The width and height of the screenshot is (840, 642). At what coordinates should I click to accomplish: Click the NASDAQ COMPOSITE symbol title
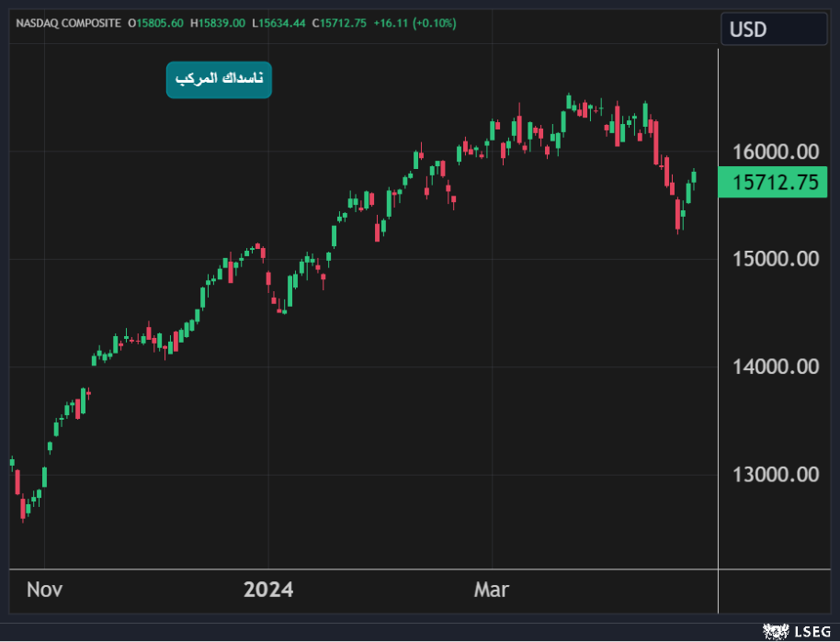(68, 22)
